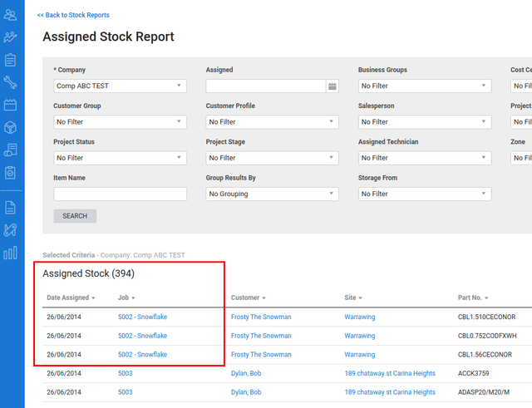The width and height of the screenshot is (532, 408).
Task: Click the Selected Criteria text
Action: (114, 255)
